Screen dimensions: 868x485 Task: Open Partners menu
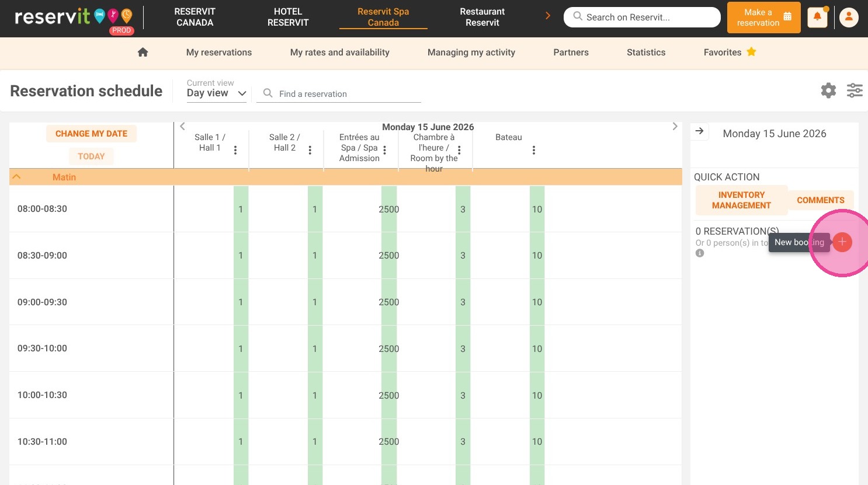coord(571,53)
